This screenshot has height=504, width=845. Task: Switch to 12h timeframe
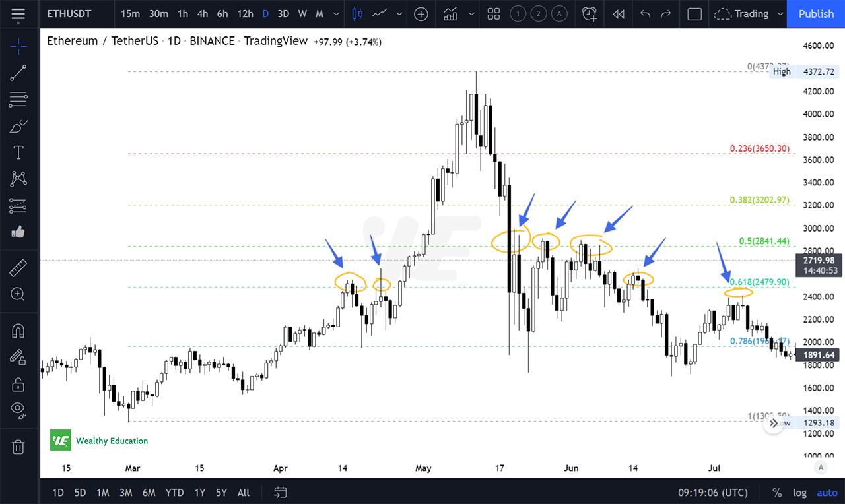pos(245,14)
